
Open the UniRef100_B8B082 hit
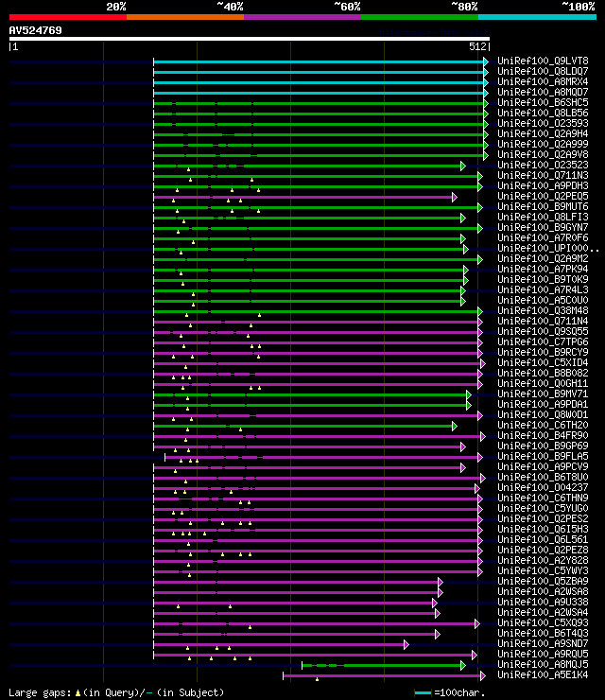pos(543,374)
